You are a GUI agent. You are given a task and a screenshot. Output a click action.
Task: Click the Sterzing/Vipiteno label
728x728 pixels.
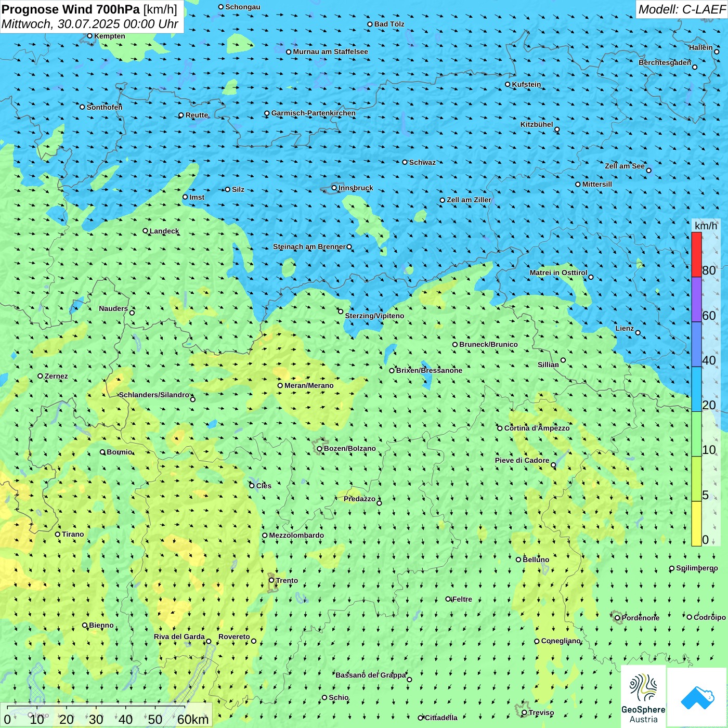pos(374,316)
